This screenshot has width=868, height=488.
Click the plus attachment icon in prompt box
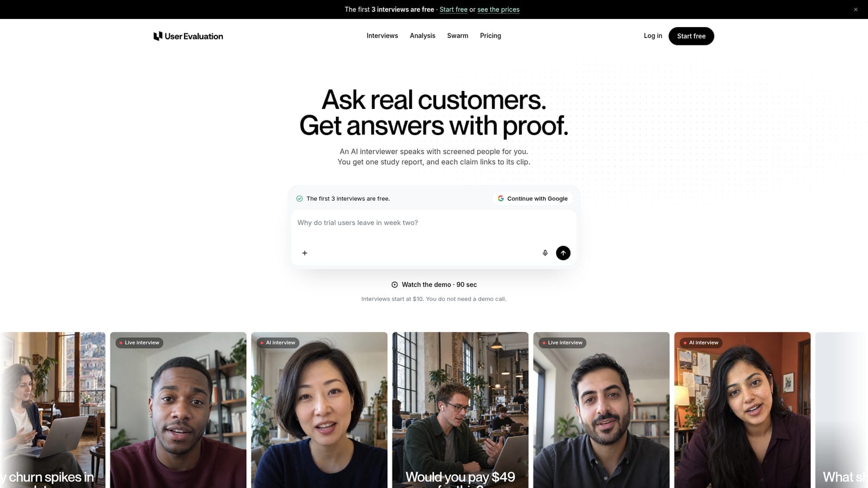coord(305,253)
